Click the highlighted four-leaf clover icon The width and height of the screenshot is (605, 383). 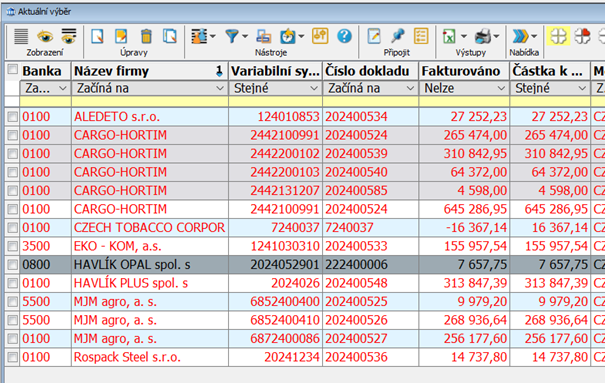coord(558,36)
